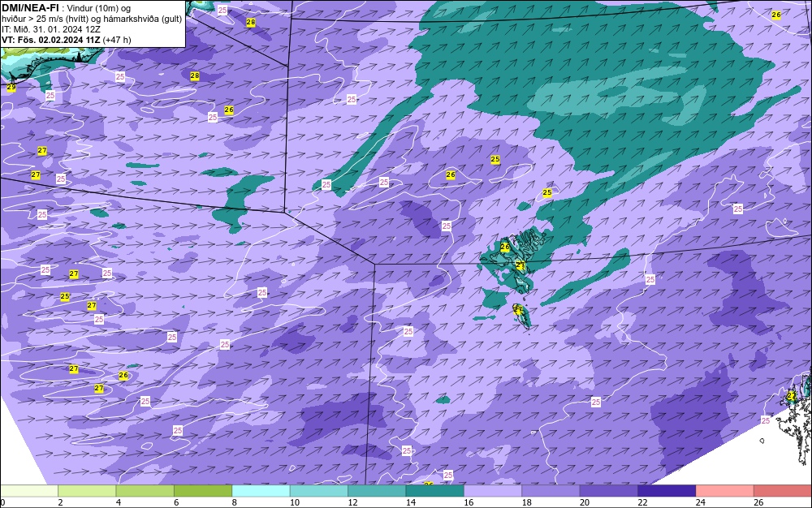Click the turquoise 10–12 scale swatch

(x=319, y=491)
